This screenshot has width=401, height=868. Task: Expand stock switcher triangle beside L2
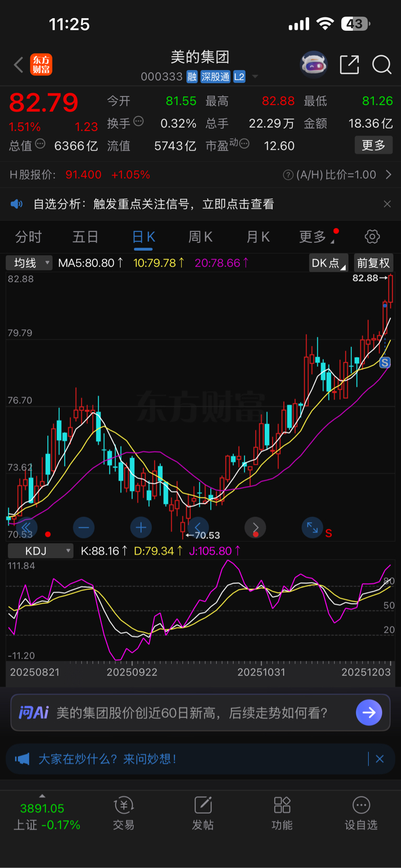255,77
